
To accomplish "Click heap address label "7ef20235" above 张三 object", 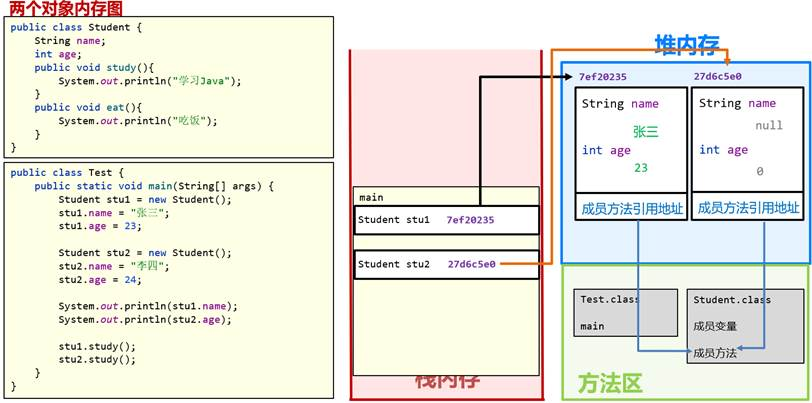I will [602, 77].
